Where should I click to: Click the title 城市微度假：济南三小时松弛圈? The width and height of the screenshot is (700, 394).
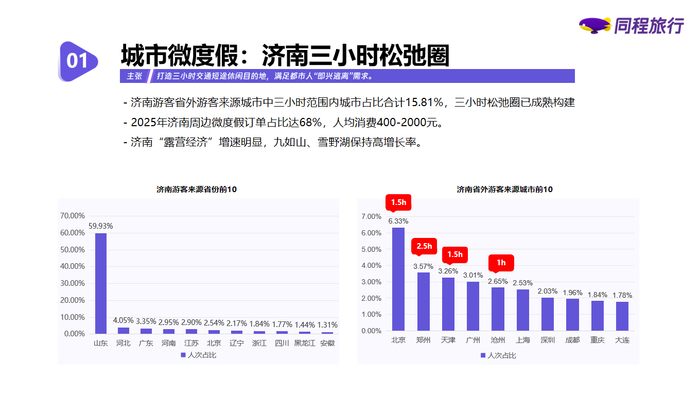click(285, 55)
